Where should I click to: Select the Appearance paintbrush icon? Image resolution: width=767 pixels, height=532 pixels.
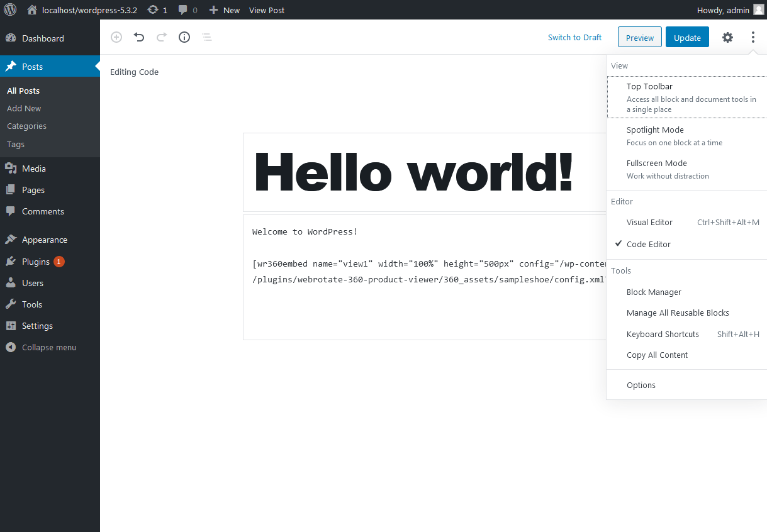click(11, 239)
